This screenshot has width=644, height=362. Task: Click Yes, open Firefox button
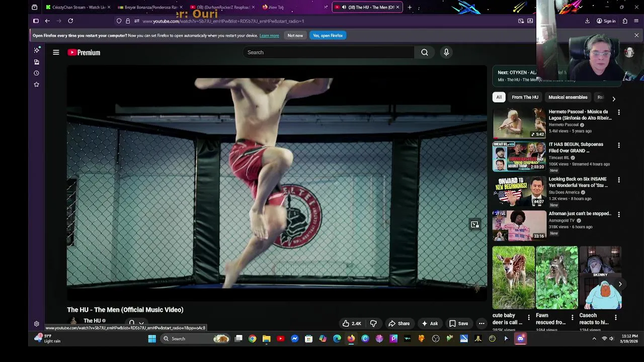click(328, 36)
